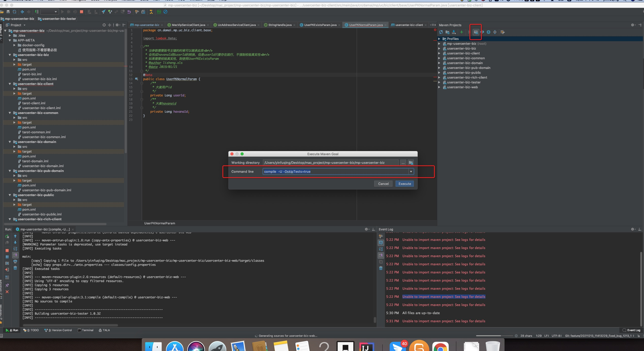The height and width of the screenshot is (351, 644).
Task: Toggle Scroll to End in Run console
Action: coord(15,255)
